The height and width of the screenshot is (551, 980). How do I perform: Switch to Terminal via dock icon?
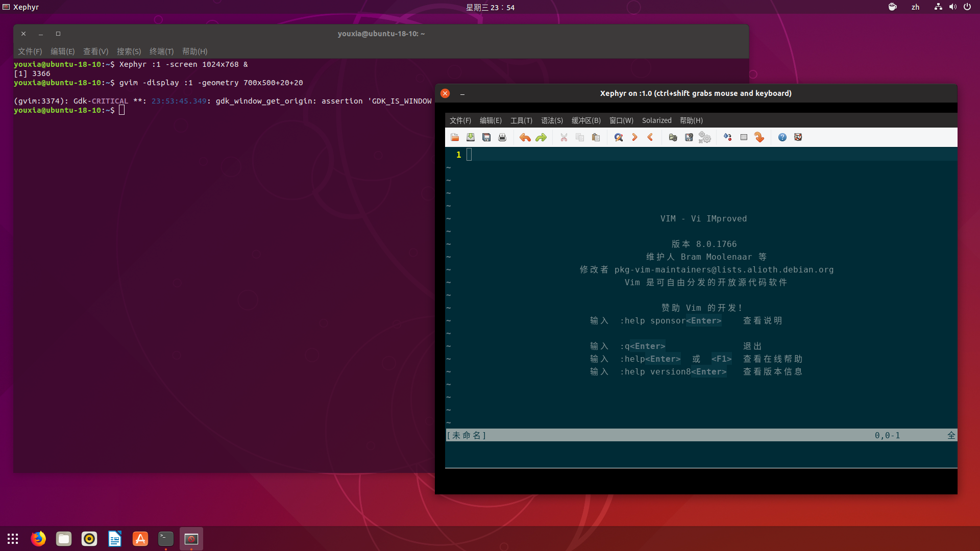166,539
